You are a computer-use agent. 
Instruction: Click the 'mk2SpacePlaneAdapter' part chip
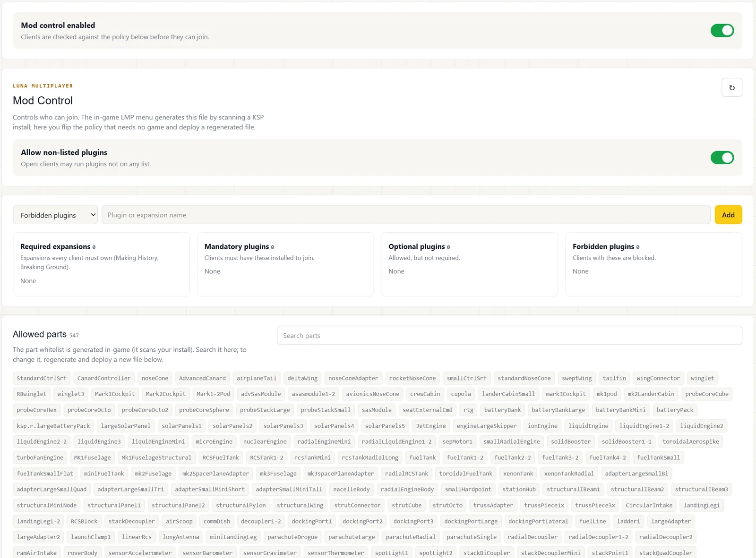[x=215, y=473]
